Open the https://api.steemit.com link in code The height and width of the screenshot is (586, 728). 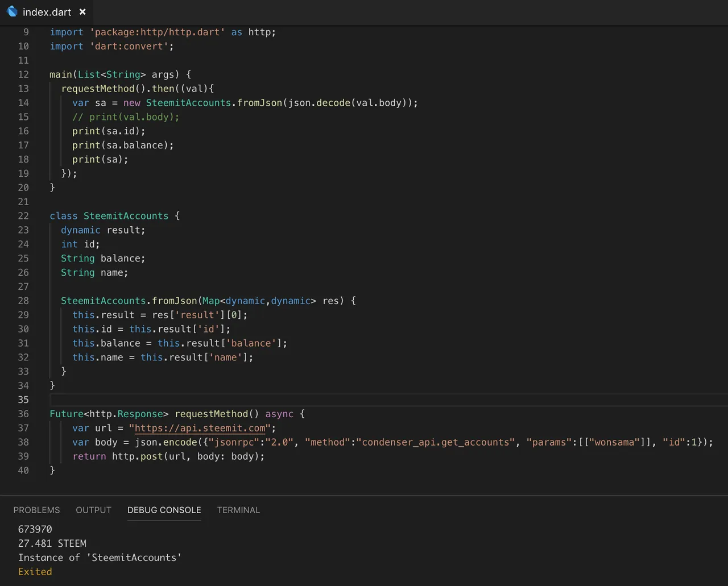point(200,428)
